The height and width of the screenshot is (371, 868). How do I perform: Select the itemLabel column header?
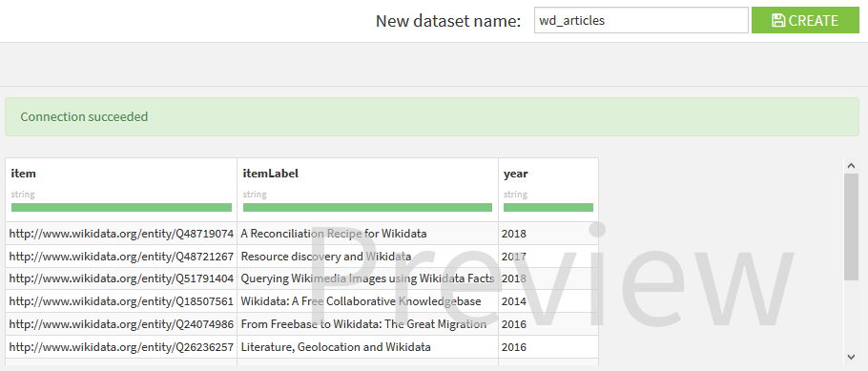click(367, 190)
